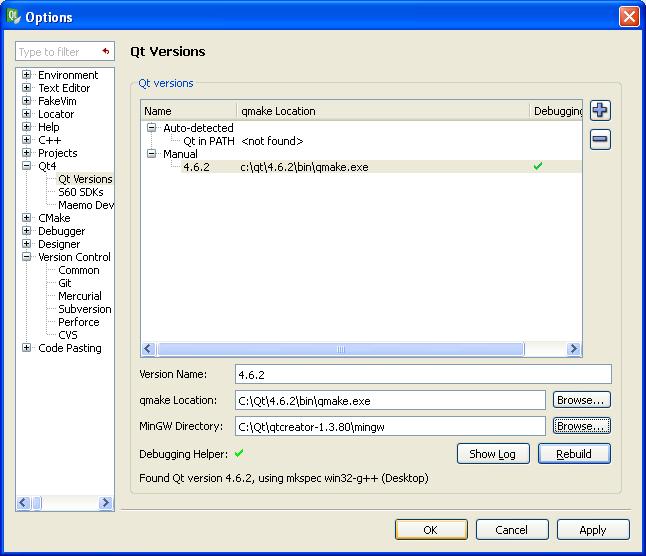Screen dimensions: 646x556
Task: Open the Git settings page
Action: tap(65, 283)
